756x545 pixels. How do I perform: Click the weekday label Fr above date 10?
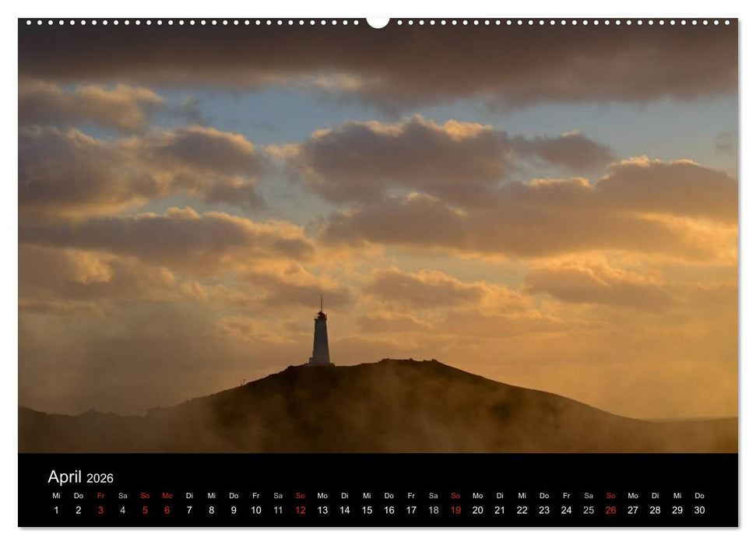click(257, 494)
